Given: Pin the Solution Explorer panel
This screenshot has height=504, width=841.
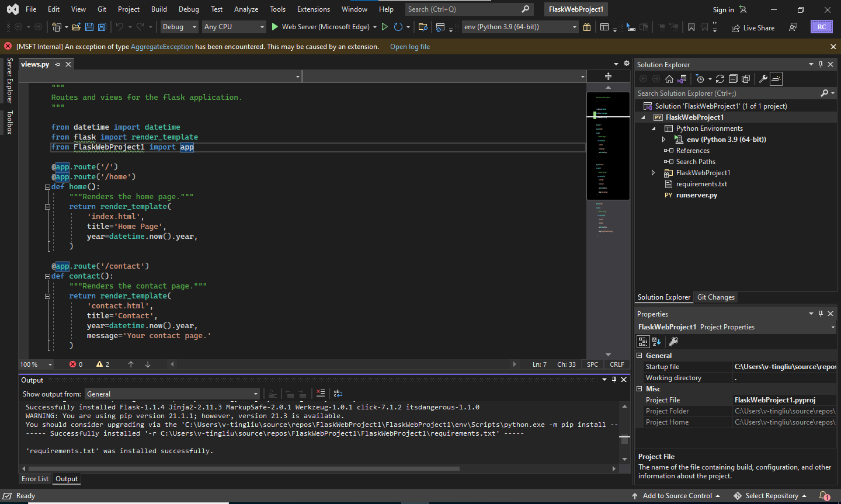Looking at the screenshot, I should tap(821, 64).
